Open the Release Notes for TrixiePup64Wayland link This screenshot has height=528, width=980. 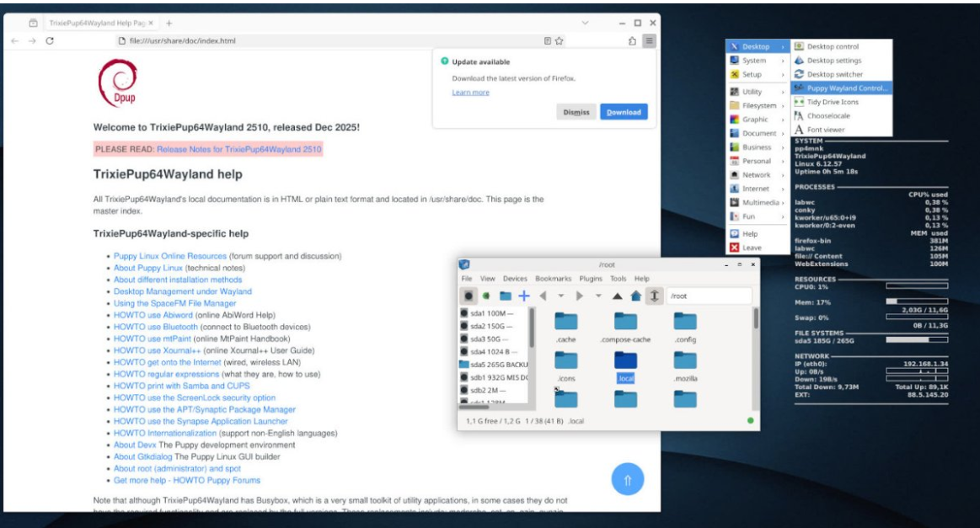pos(238,149)
